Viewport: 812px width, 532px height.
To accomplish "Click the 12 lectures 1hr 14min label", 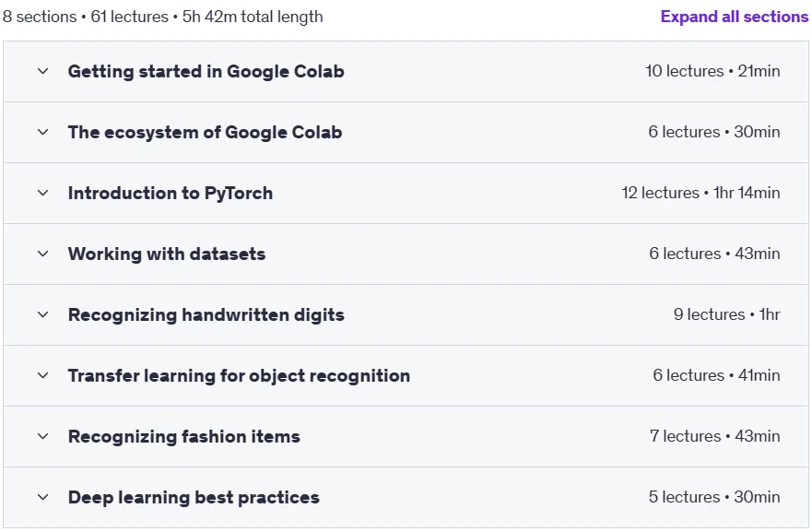I will [700, 193].
